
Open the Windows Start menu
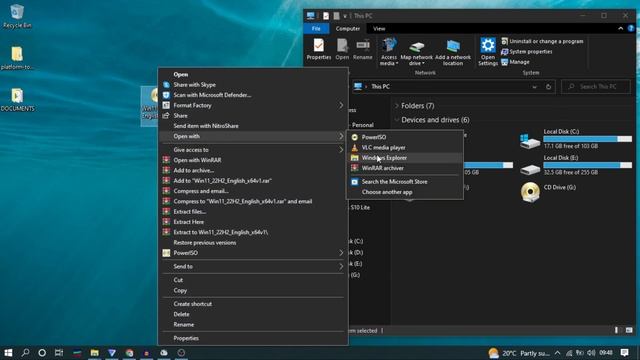8,353
